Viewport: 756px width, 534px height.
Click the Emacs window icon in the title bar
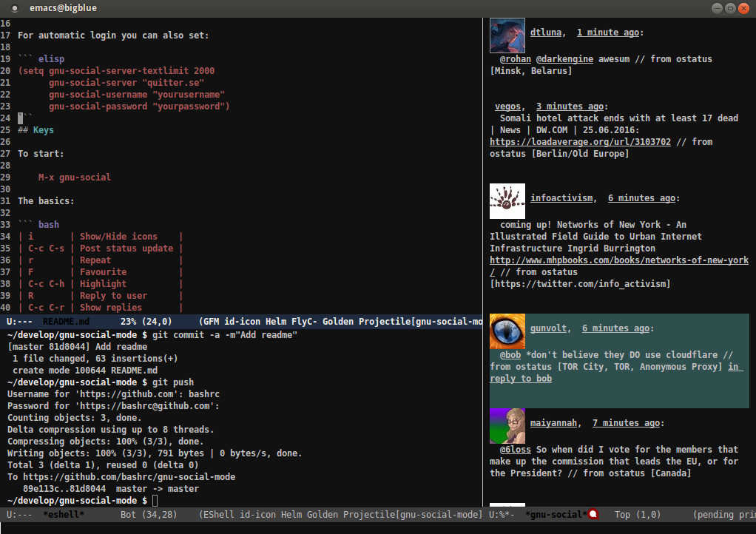(15, 8)
